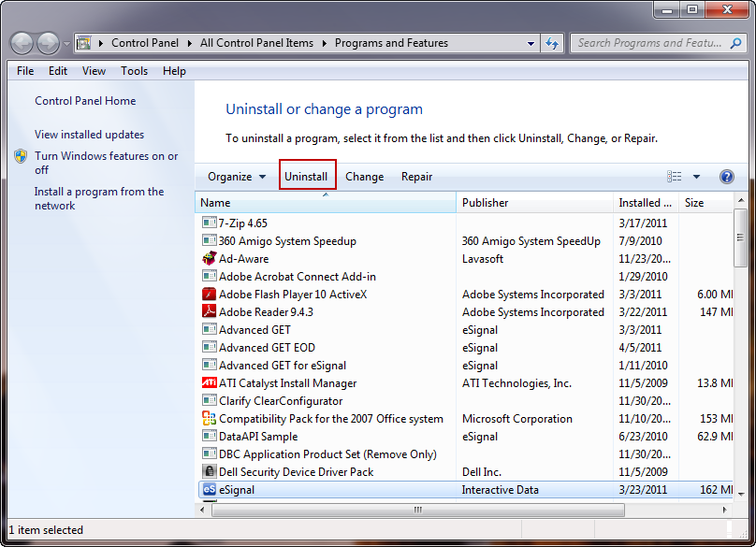Click Microsoft Corporation publisher cell

516,419
